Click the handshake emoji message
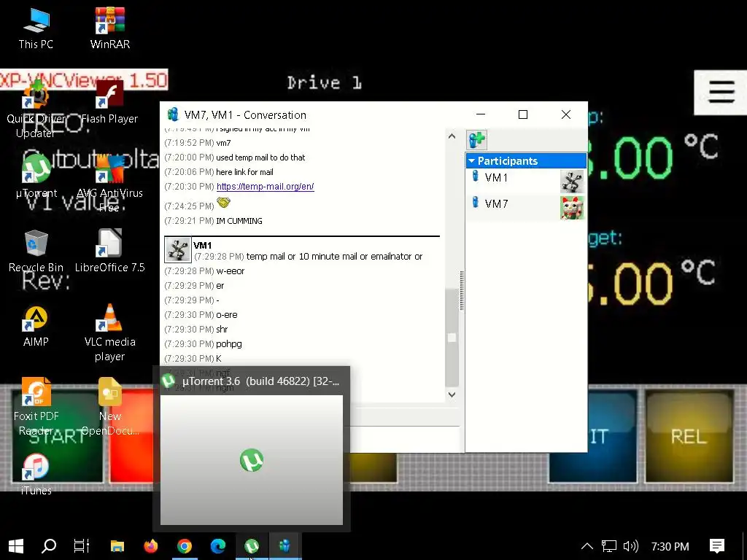 [223, 203]
